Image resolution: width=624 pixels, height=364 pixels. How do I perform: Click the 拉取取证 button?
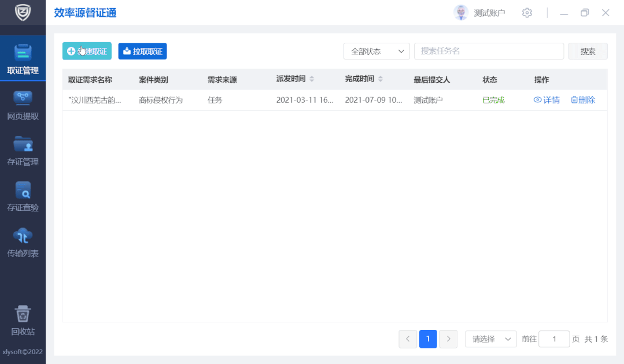(x=142, y=51)
